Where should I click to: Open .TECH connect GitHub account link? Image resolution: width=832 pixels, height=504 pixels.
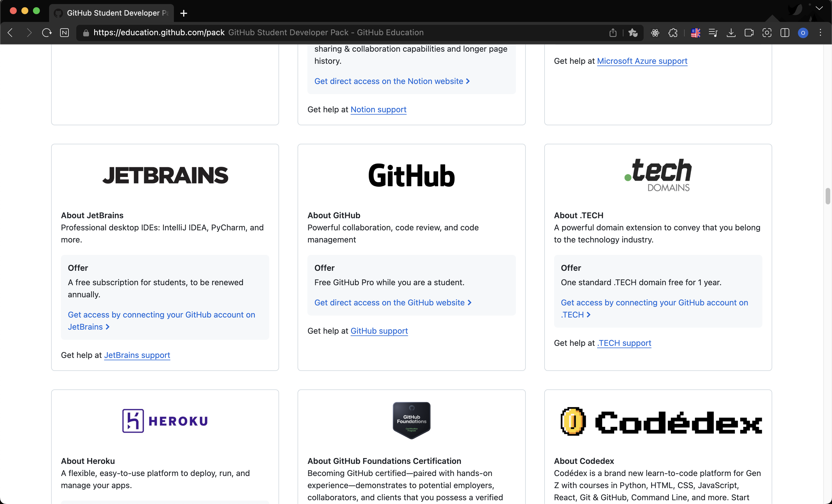654,309
